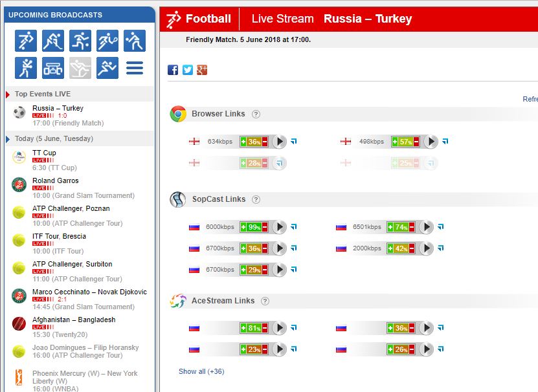The width and height of the screenshot is (538, 392).
Task: Expand Show all (+36) AceStream links
Action: (201, 371)
